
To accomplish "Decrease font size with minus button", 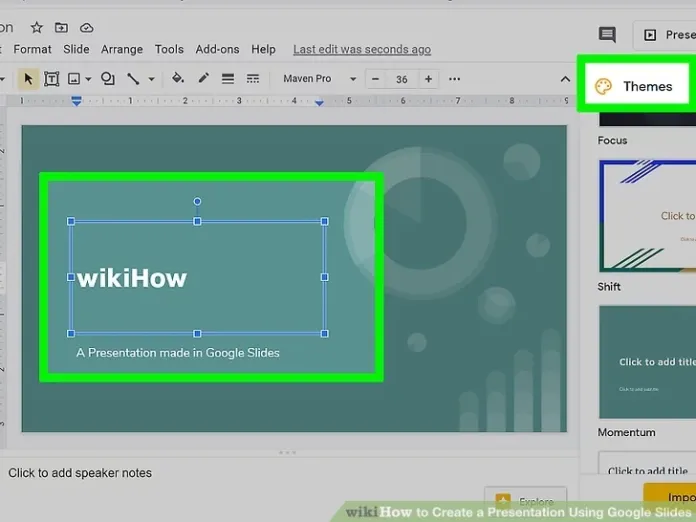I will pos(376,79).
